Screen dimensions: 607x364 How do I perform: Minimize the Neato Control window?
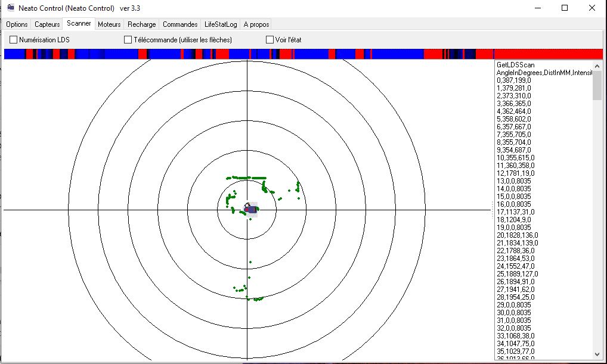538,8
